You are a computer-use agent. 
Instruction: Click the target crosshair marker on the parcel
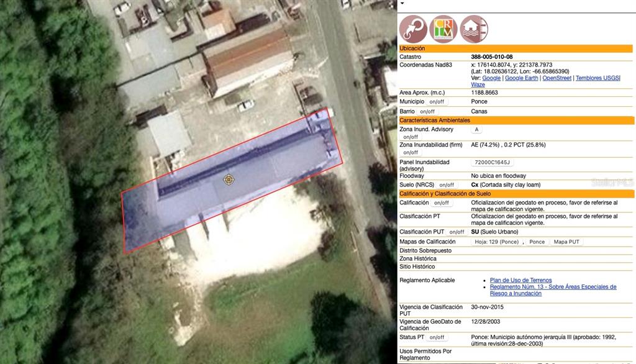point(229,180)
